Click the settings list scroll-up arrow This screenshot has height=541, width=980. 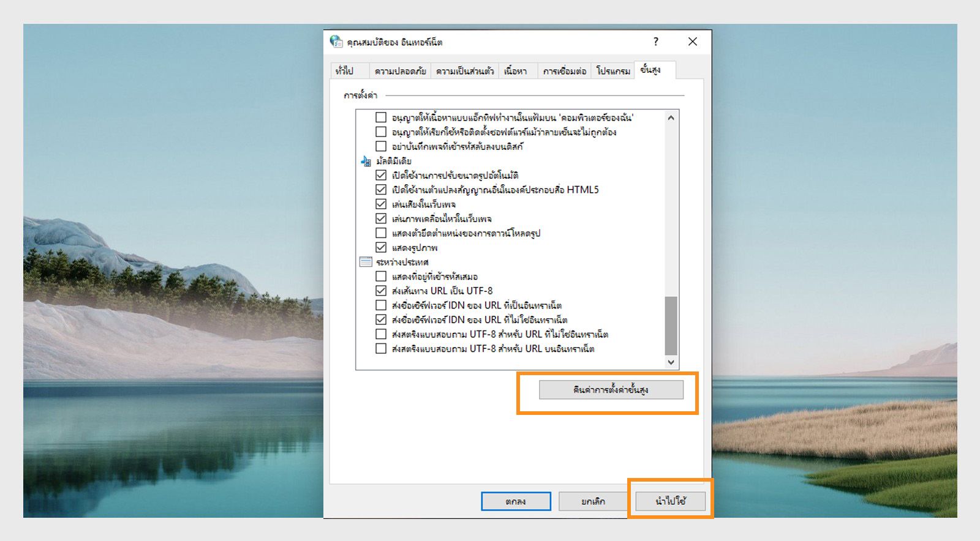click(671, 118)
